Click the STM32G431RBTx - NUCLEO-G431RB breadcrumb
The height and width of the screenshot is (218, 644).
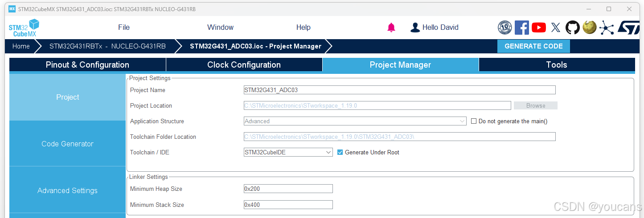(107, 46)
